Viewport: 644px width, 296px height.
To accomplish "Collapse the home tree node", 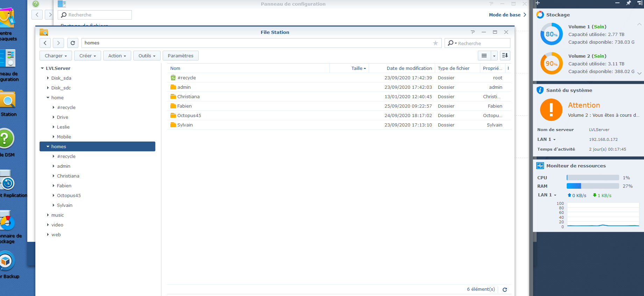I will pyautogui.click(x=48, y=98).
